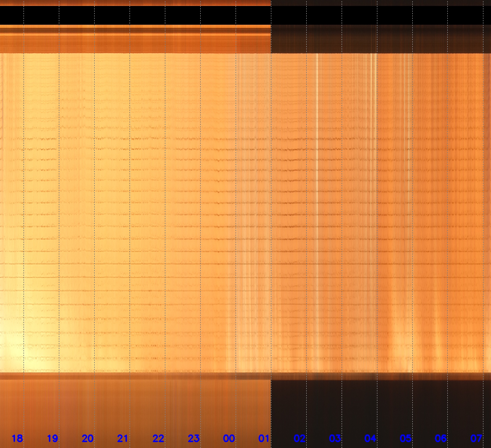Select the 07 hour label
The width and height of the screenshot is (491, 448).
coord(476,439)
